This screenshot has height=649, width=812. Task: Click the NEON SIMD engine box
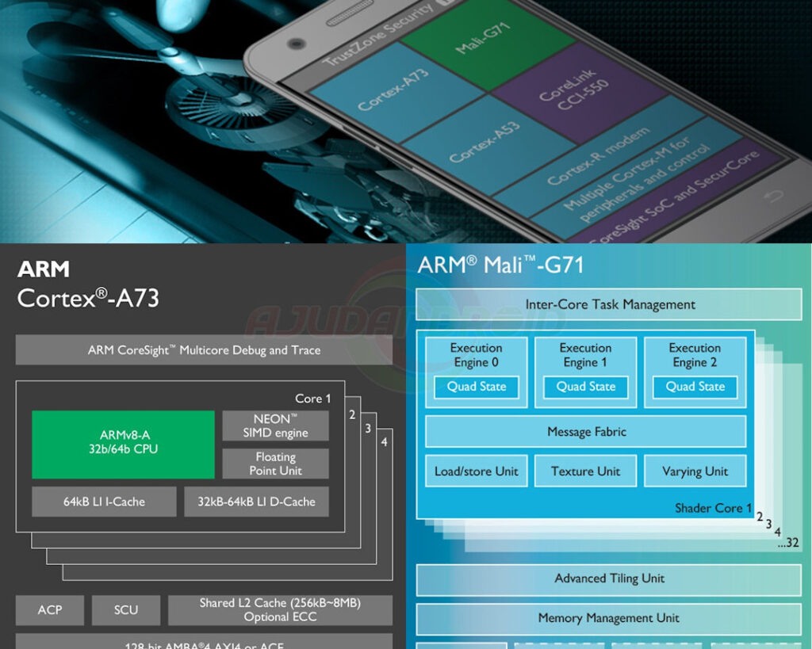[275, 426]
